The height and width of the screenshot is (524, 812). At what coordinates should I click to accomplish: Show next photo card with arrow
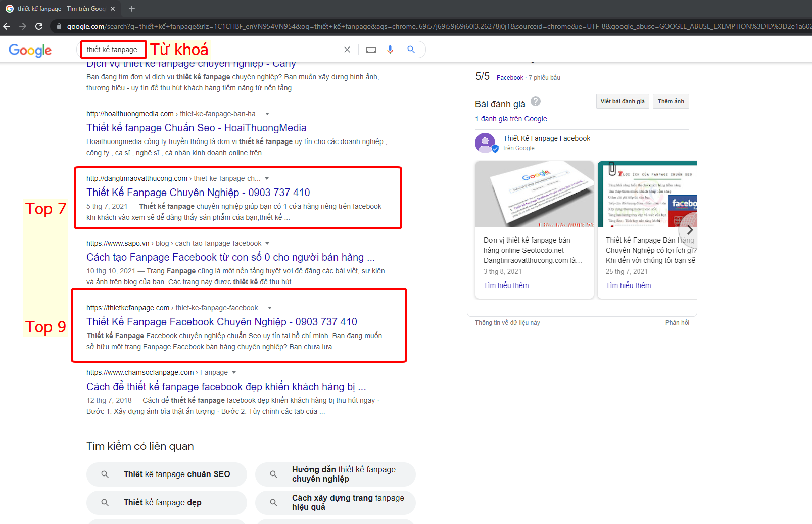(x=690, y=230)
